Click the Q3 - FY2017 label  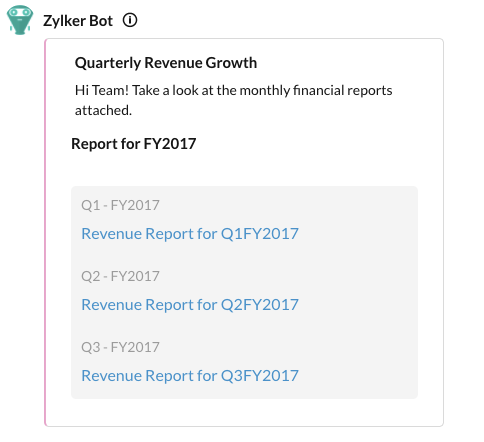point(120,347)
